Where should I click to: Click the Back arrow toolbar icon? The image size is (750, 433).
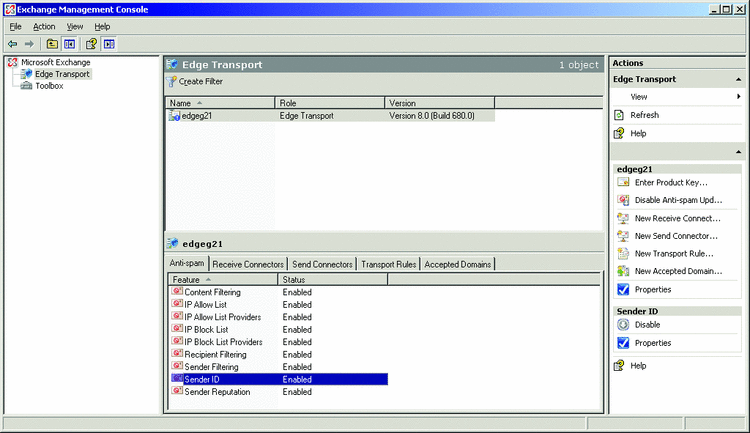click(13, 44)
